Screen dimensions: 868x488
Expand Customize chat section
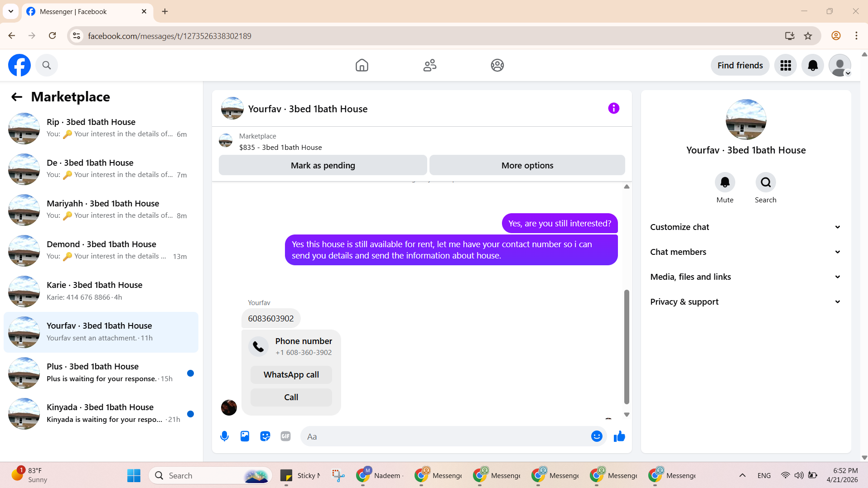[x=746, y=227]
